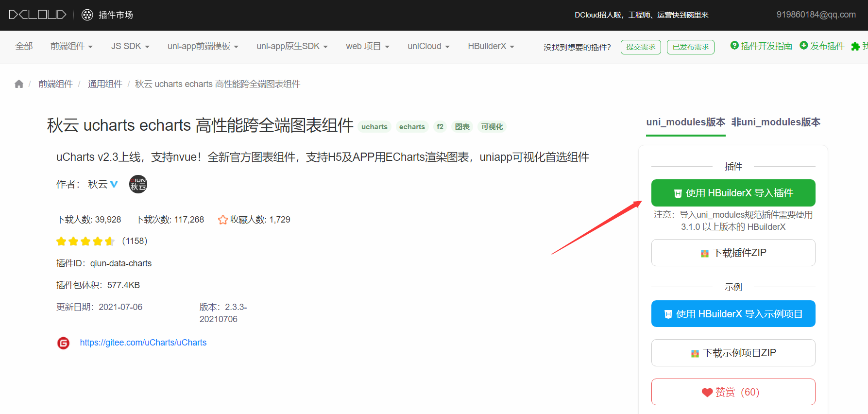868x414 pixels.
Task: Click the heart icon on 赞赏 button
Action: [x=707, y=393]
